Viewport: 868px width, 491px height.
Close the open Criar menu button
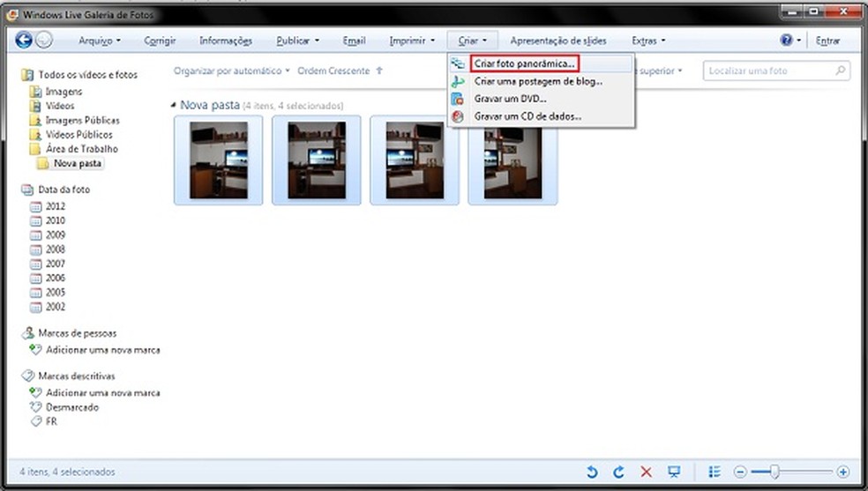472,41
